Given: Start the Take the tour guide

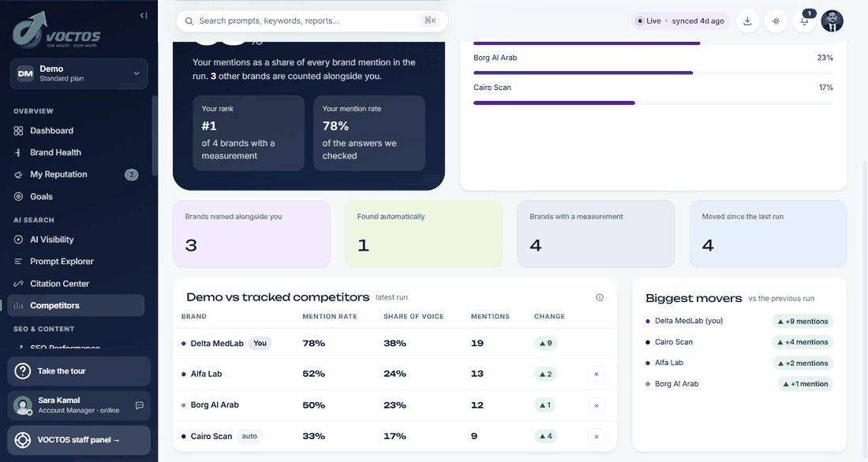Looking at the screenshot, I should click(x=79, y=371).
